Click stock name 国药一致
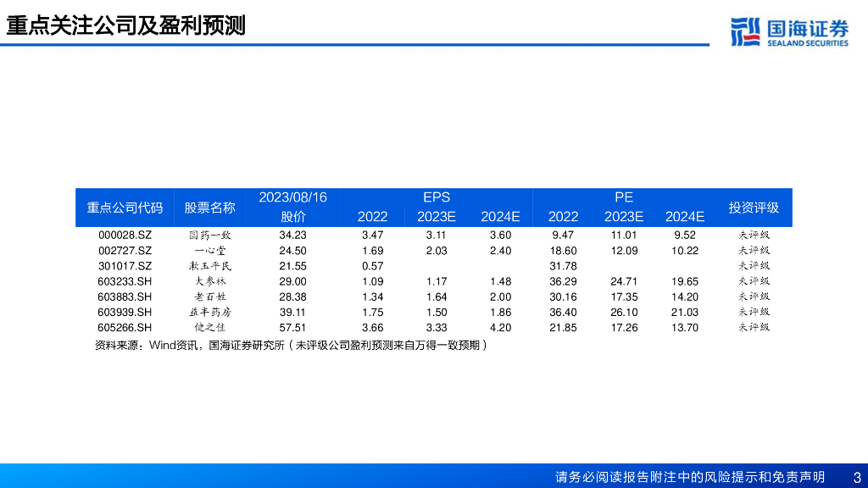This screenshot has width=868, height=488. tap(210, 236)
